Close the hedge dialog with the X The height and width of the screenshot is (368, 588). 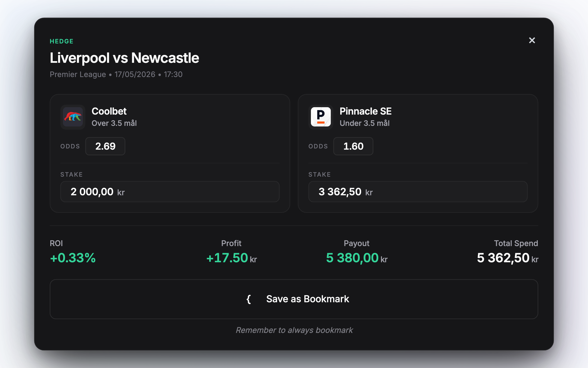coord(532,40)
